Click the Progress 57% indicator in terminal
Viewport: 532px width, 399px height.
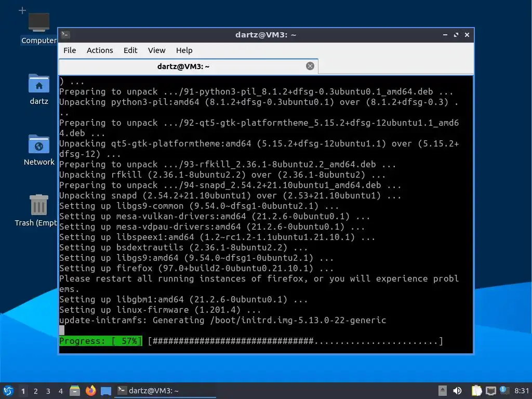click(x=100, y=341)
